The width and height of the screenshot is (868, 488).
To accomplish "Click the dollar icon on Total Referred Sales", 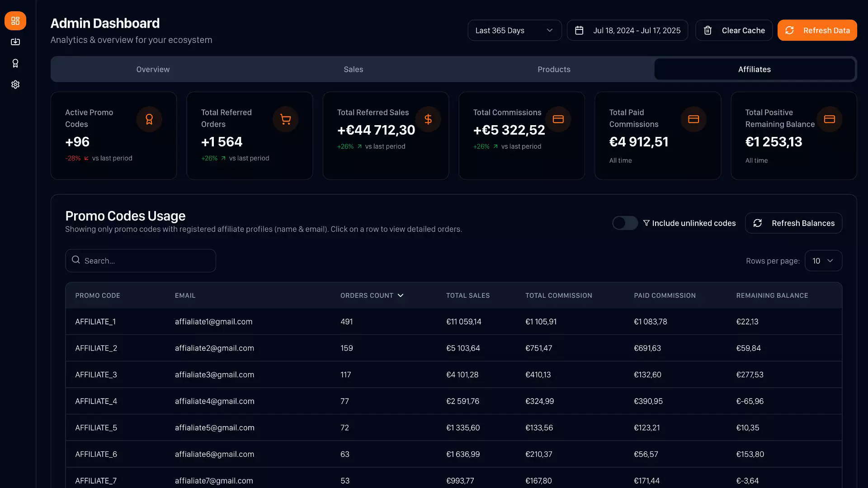I will 428,119.
